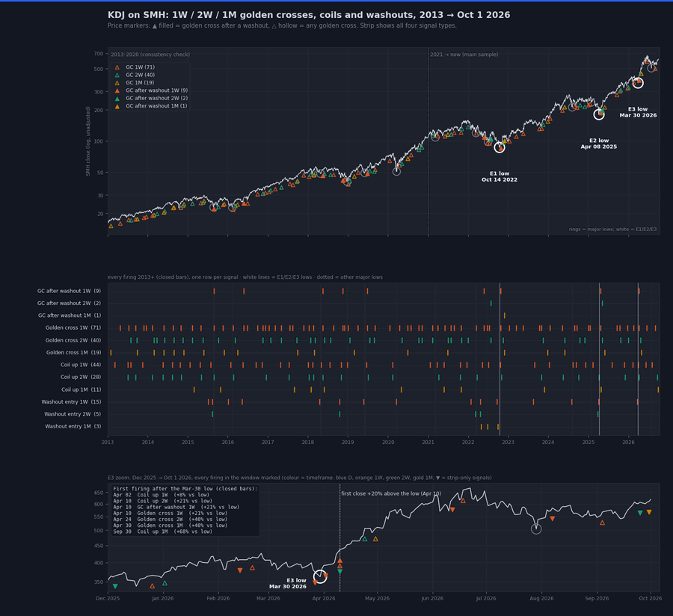
Task: Click filled gold triangle for GC after washout 1M
Action: coord(117,106)
